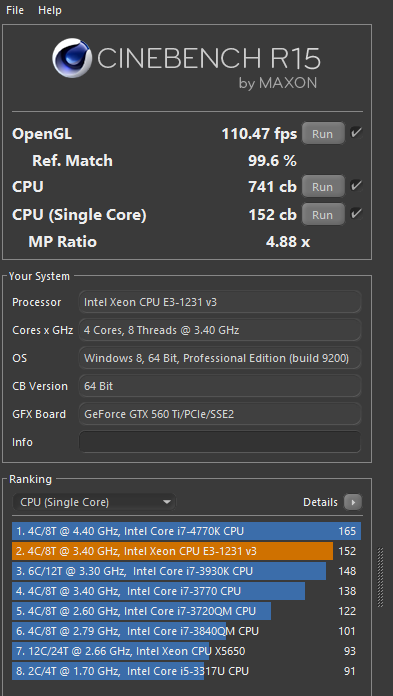Click the Details arrow icon button

(353, 502)
